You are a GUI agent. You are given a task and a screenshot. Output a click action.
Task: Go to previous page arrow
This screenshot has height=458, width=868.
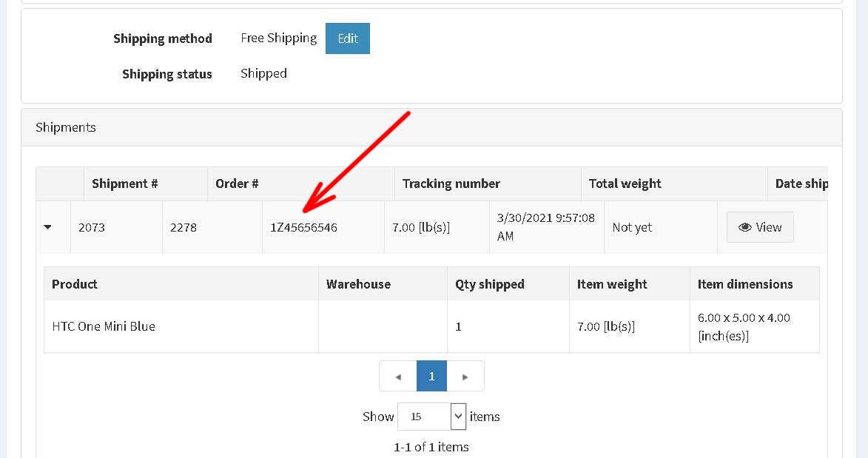pyautogui.click(x=398, y=377)
